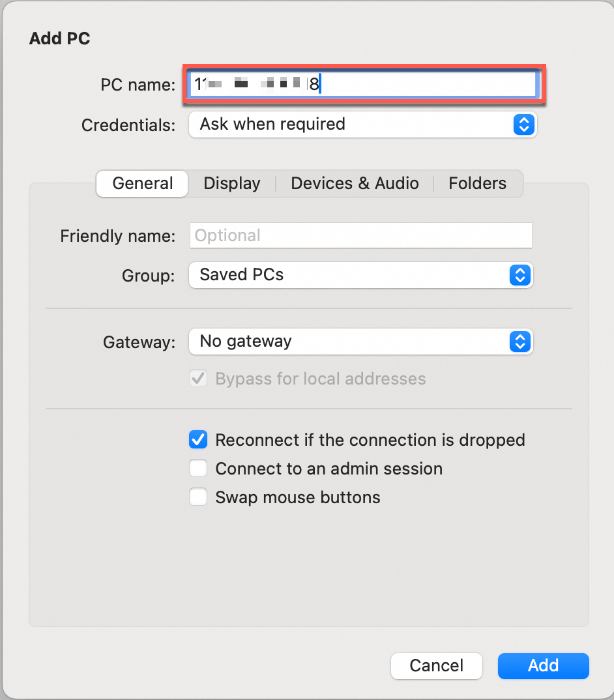Click the Bypass for local addresses checkbox
Image resolution: width=614 pixels, height=700 pixels.
[198, 379]
